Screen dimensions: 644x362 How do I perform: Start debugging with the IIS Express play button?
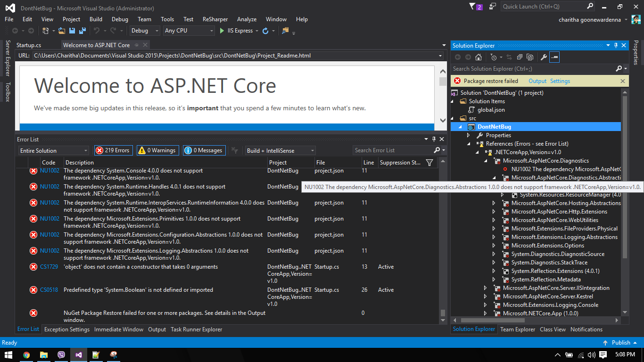pos(222,31)
